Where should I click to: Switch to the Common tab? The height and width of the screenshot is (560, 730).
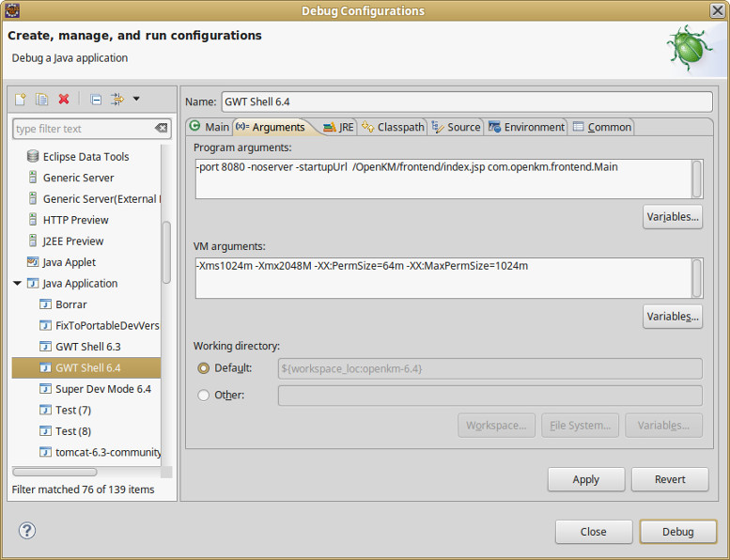(x=602, y=127)
